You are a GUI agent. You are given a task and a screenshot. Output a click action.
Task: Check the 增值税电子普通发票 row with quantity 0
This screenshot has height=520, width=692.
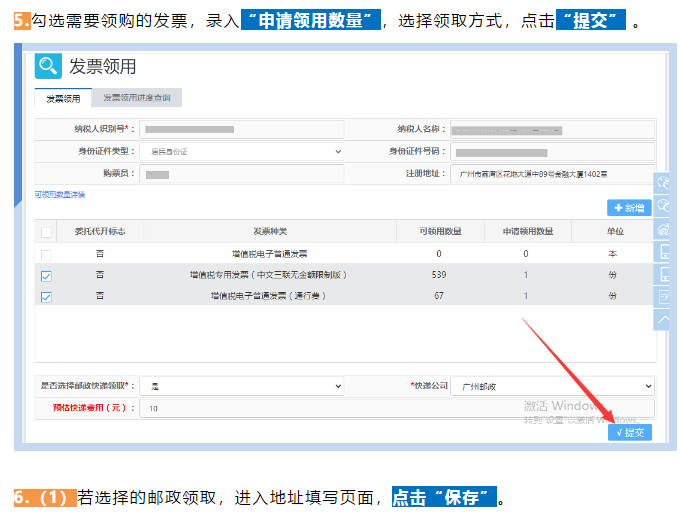[x=46, y=254]
